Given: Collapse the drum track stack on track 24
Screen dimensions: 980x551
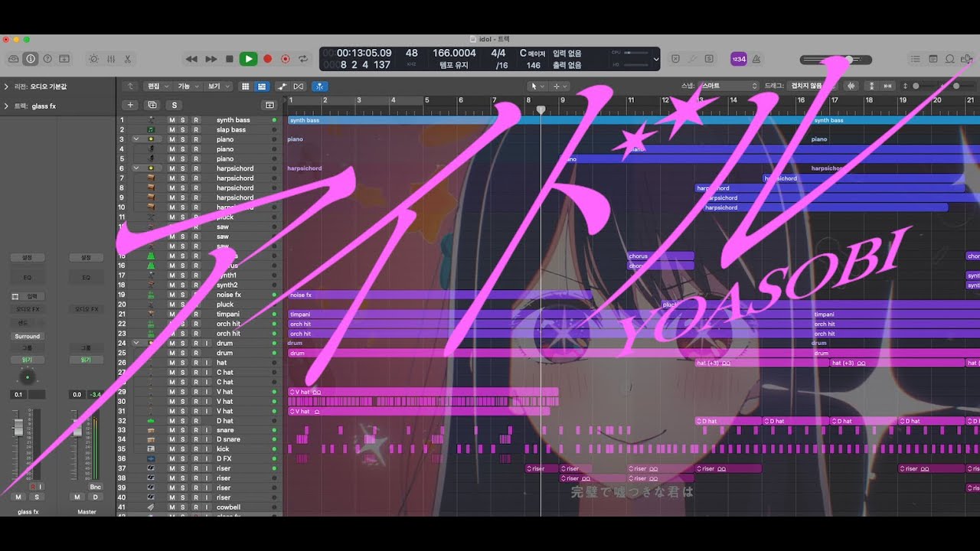Looking at the screenshot, I should (136, 343).
